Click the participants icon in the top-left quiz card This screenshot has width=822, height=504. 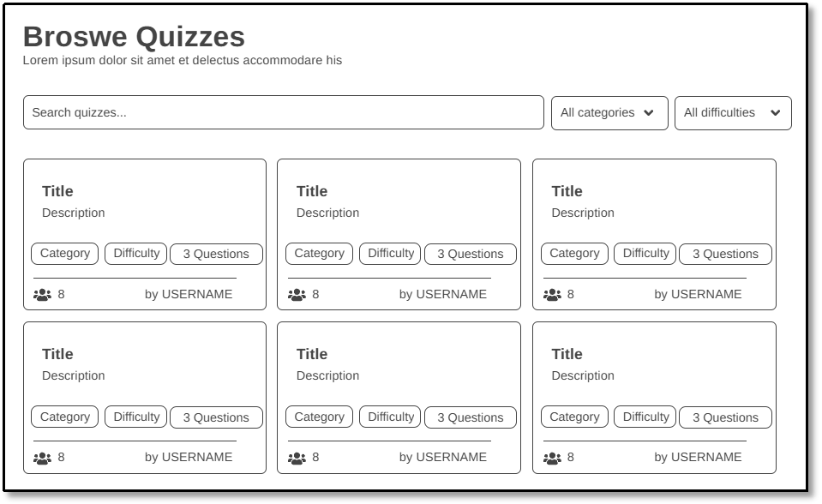point(42,295)
